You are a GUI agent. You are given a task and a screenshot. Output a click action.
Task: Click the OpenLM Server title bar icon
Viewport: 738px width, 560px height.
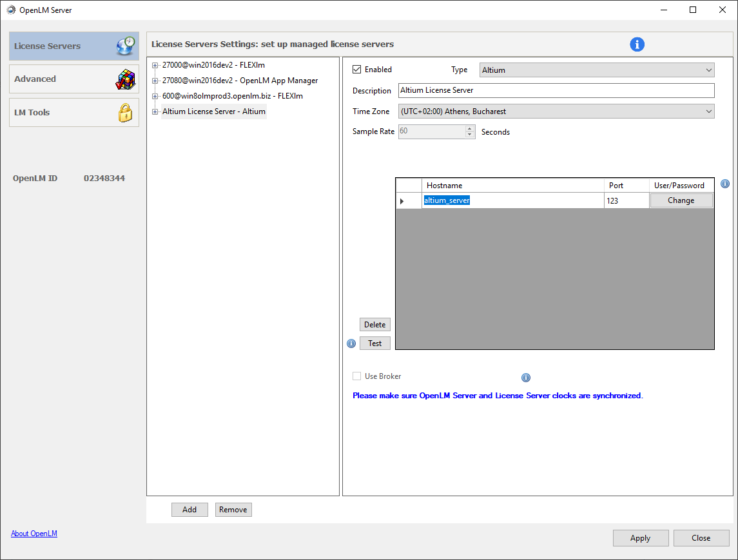tap(11, 10)
